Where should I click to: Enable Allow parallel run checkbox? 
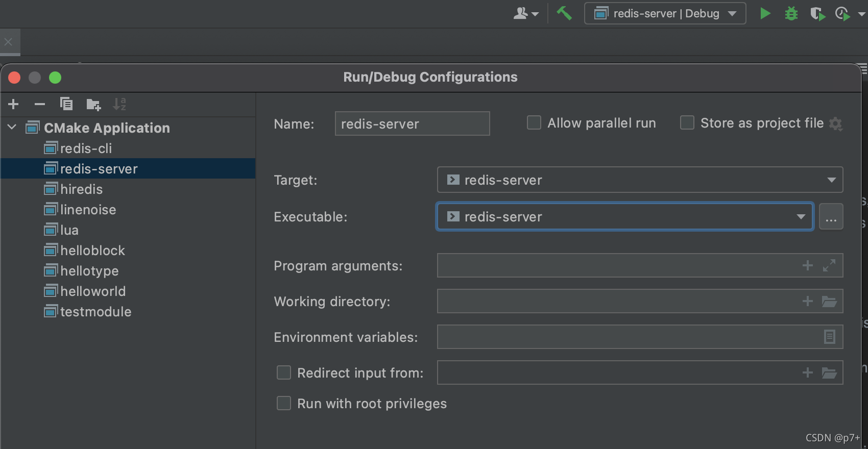pos(534,123)
